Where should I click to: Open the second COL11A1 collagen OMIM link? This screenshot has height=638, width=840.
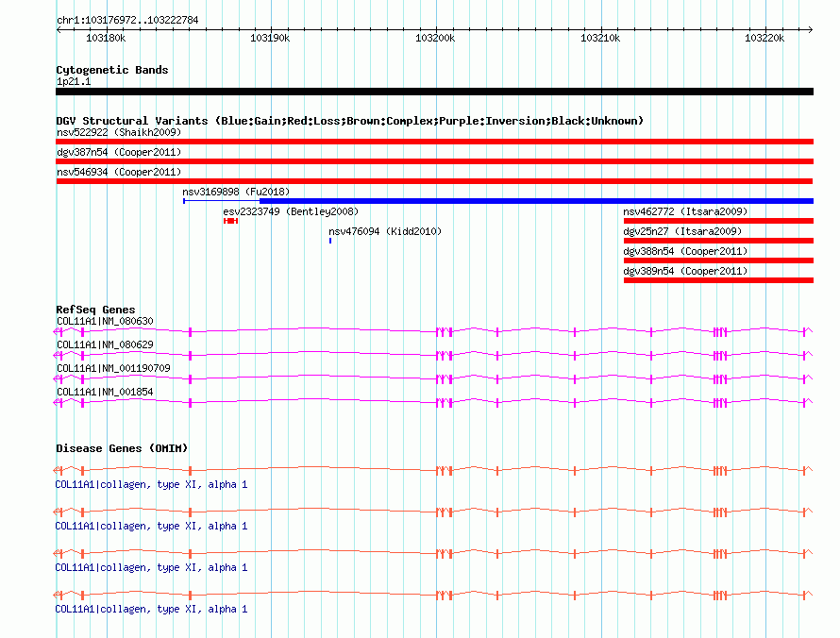pyautogui.click(x=151, y=527)
